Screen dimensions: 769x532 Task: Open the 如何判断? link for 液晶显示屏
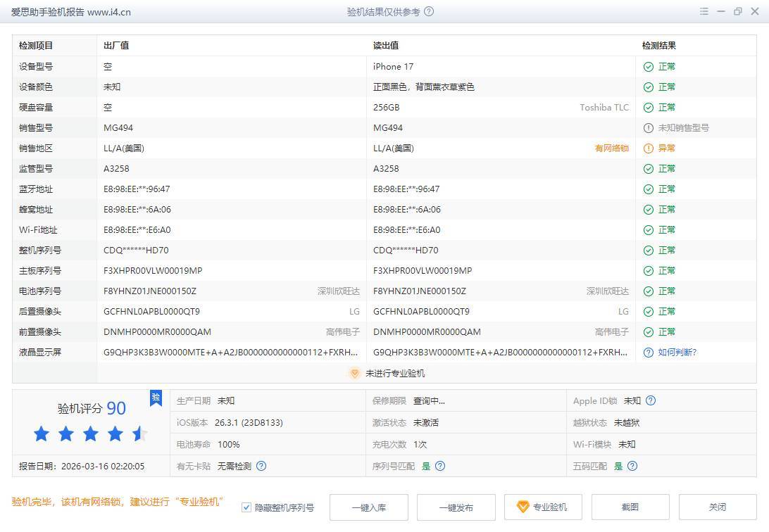677,353
